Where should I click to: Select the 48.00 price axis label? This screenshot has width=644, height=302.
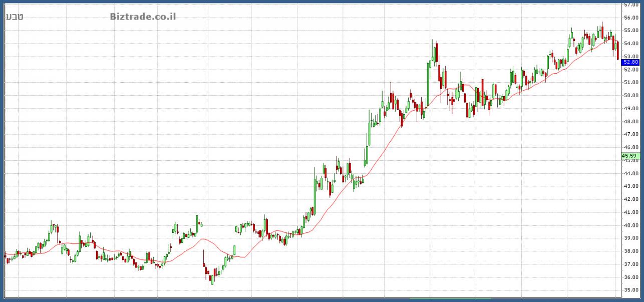(x=630, y=122)
